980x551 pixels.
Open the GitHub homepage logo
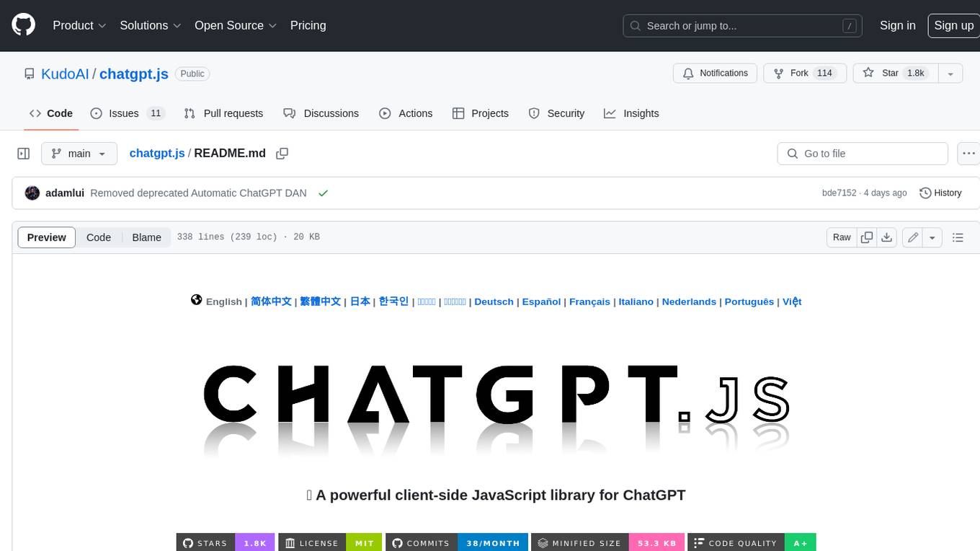[23, 25]
